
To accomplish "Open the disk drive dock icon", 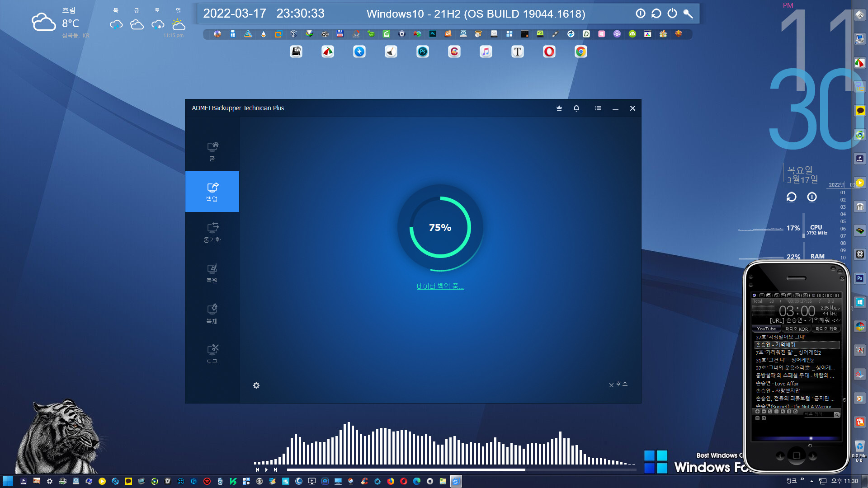I will [x=296, y=52].
